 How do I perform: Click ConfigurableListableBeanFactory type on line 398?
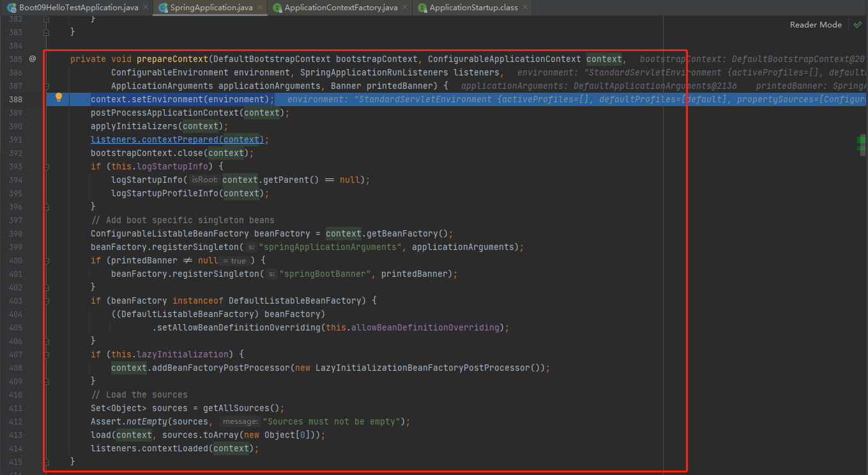pyautogui.click(x=169, y=233)
